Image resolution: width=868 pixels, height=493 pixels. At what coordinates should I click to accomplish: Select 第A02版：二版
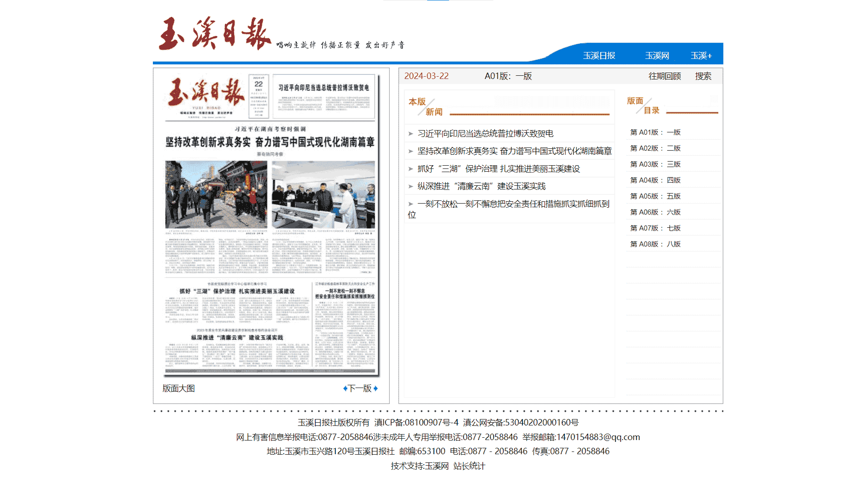click(x=655, y=148)
